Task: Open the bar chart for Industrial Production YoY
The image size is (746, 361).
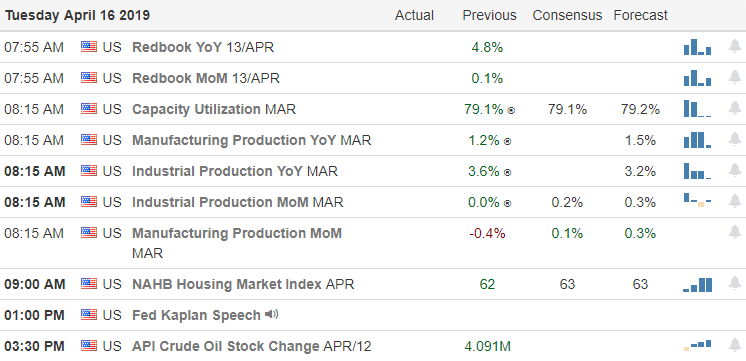Action: 697,171
